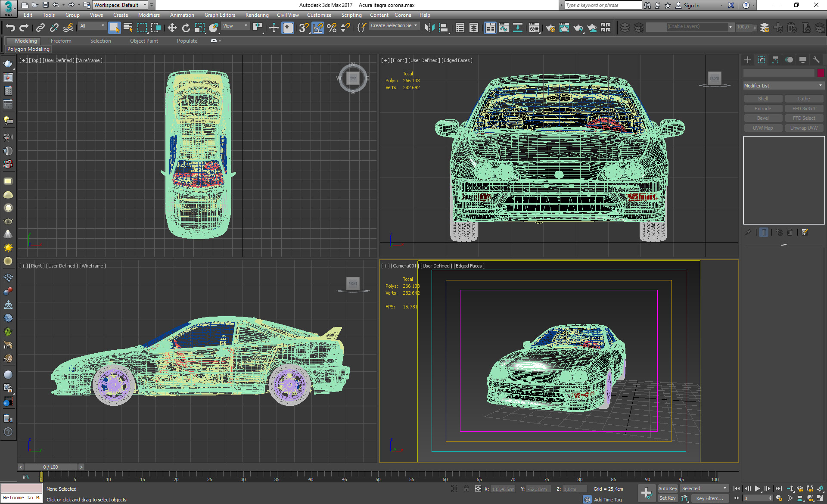Choose the Select and Scale tool

pyautogui.click(x=200, y=28)
